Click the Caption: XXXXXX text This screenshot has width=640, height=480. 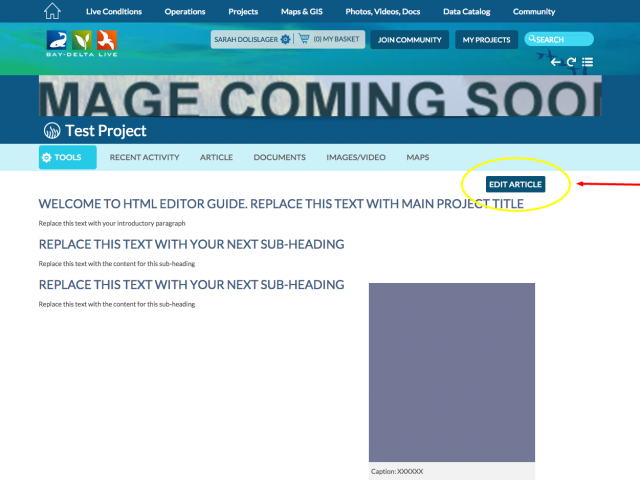pyautogui.click(x=397, y=471)
